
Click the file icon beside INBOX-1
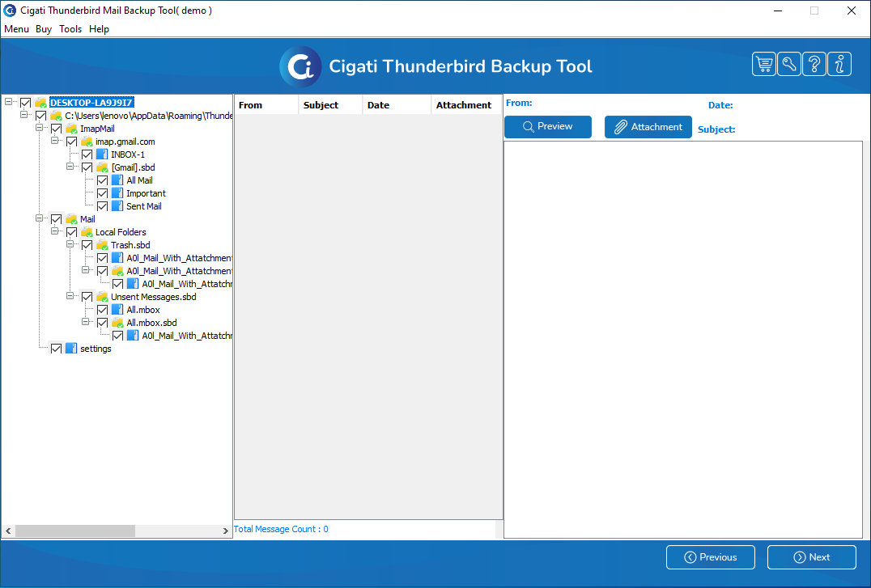102,154
